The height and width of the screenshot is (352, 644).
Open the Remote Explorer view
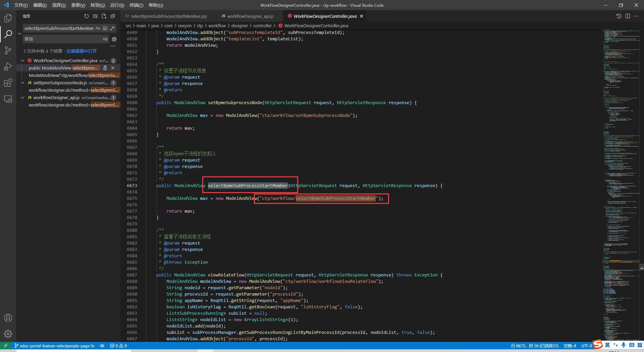[8, 99]
